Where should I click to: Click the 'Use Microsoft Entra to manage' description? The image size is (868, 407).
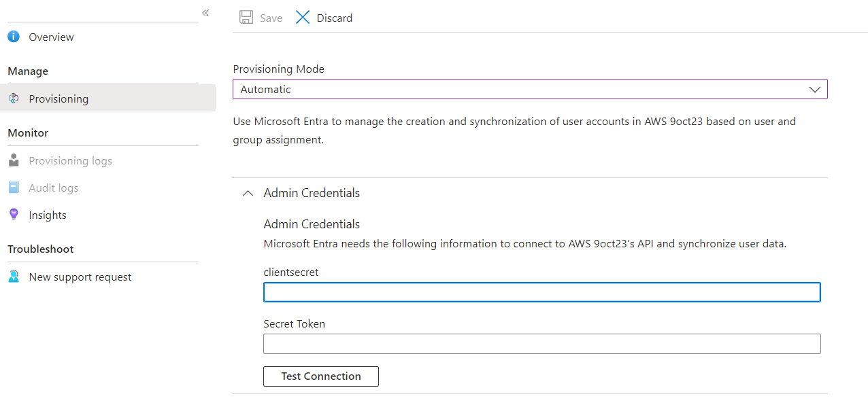[514, 130]
